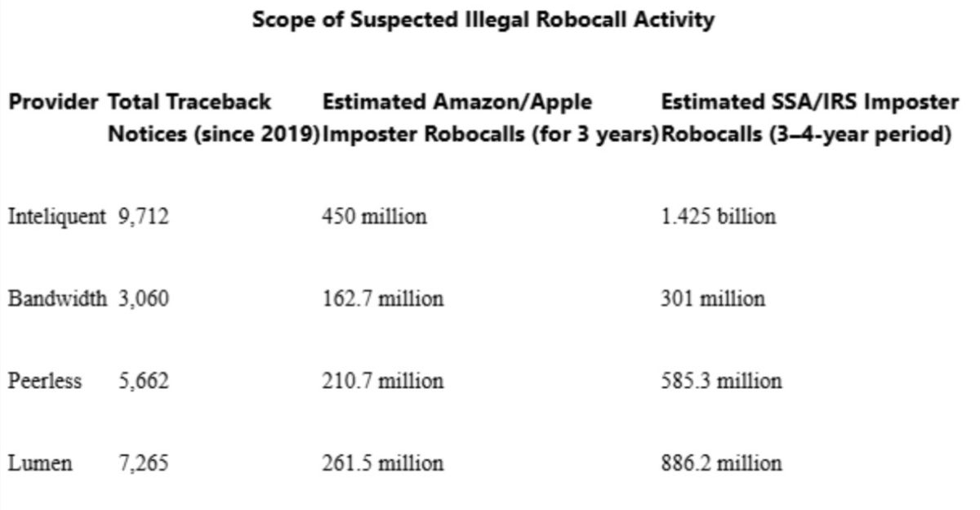Image resolution: width=980 pixels, height=510 pixels.
Task: Select the '162.7 million' cell
Action: 382,299
